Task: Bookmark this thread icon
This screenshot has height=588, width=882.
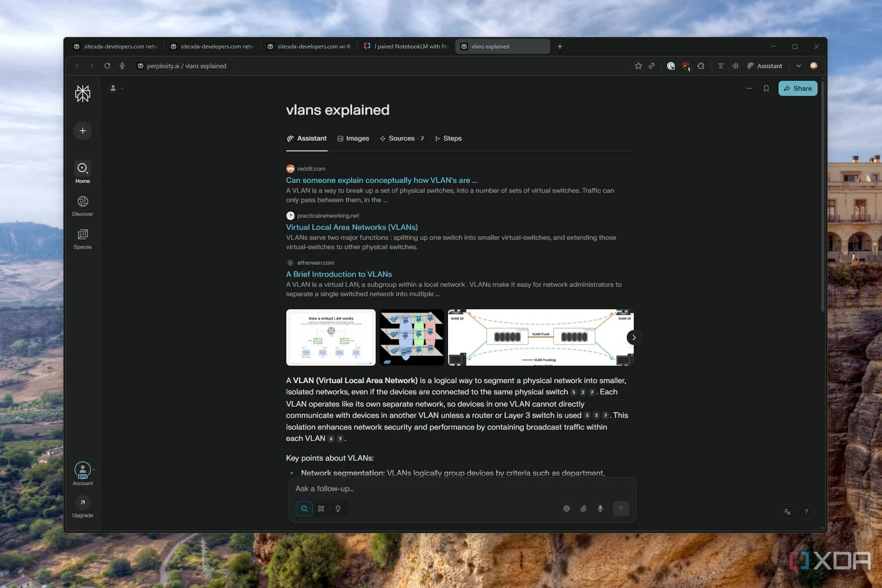Action: 766,88
